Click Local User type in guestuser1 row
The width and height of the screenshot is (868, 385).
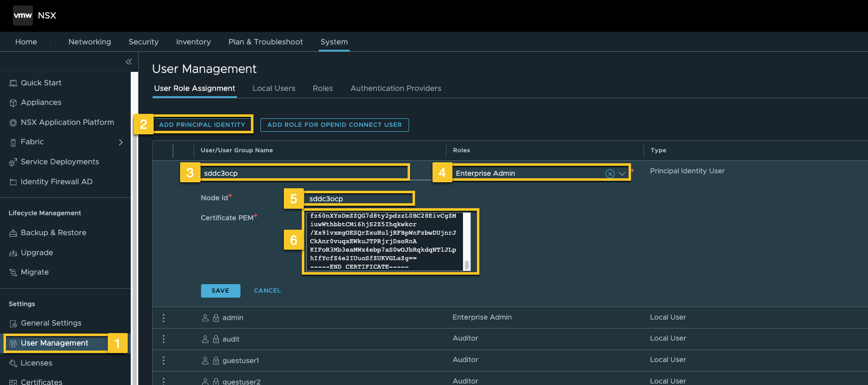[668, 360]
